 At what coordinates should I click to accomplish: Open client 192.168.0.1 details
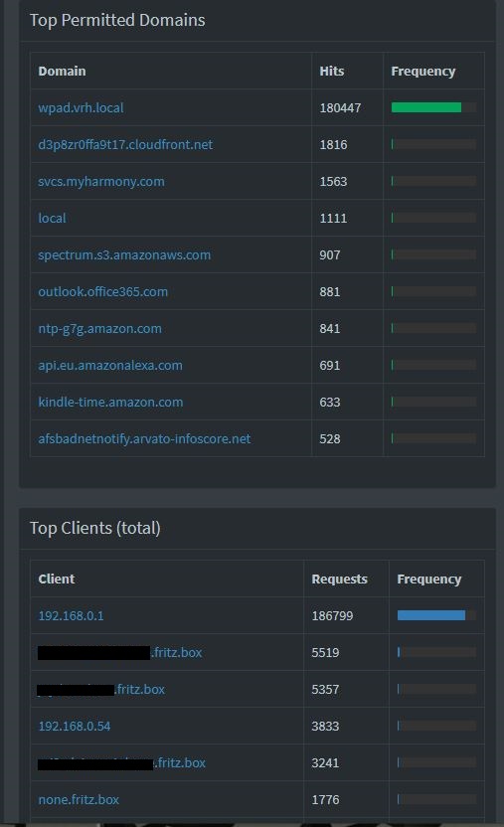click(72, 615)
